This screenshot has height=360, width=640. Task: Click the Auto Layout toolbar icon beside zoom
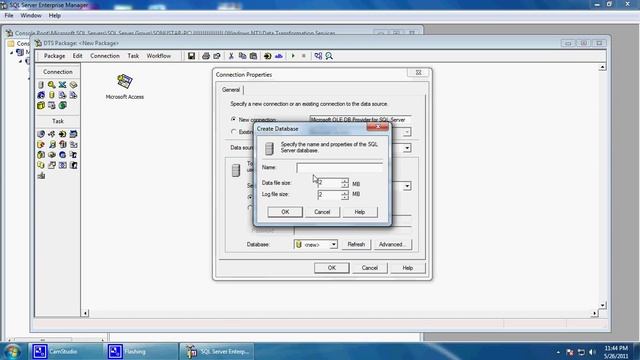318,56
